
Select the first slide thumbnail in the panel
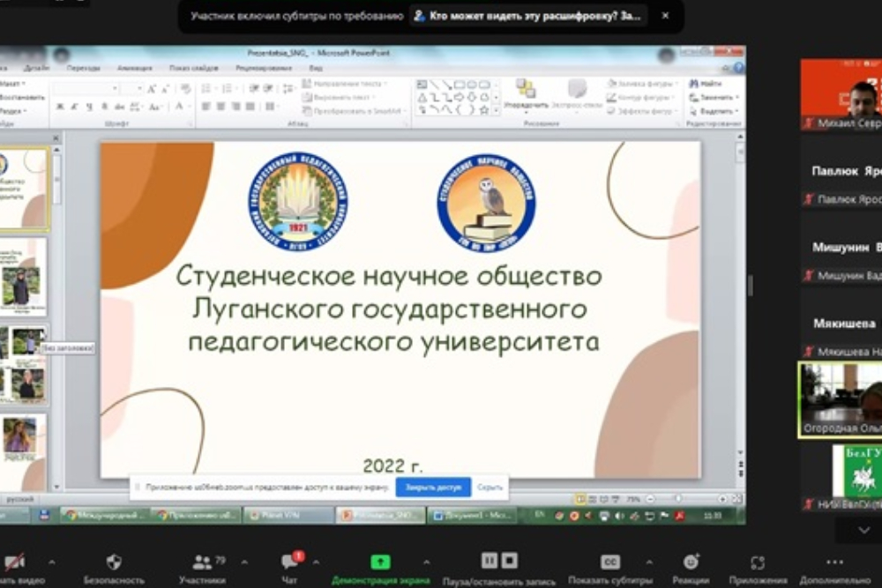24,189
